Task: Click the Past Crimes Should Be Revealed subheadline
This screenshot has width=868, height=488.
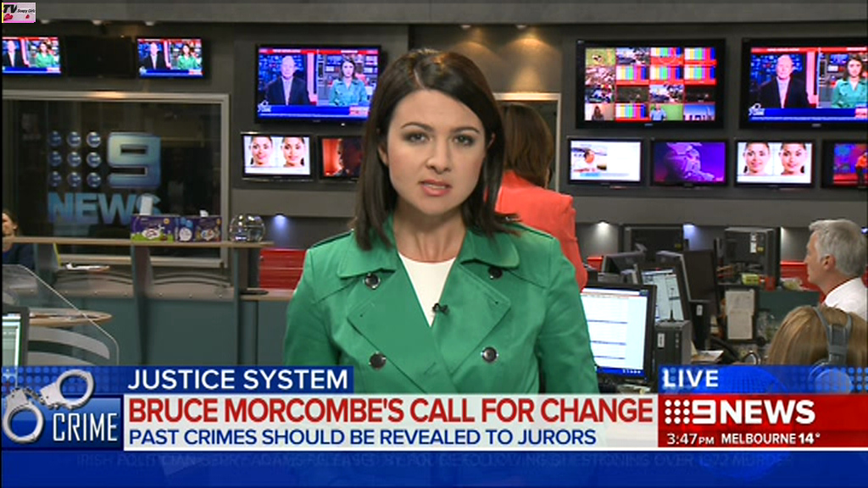Action: click(x=361, y=437)
